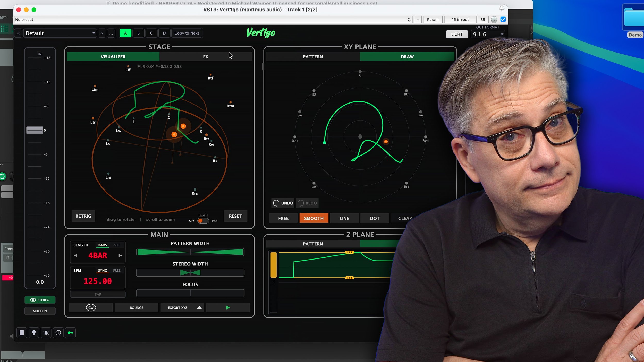The image size is (644, 362).
Task: Select state slot D
Action: coord(164,33)
